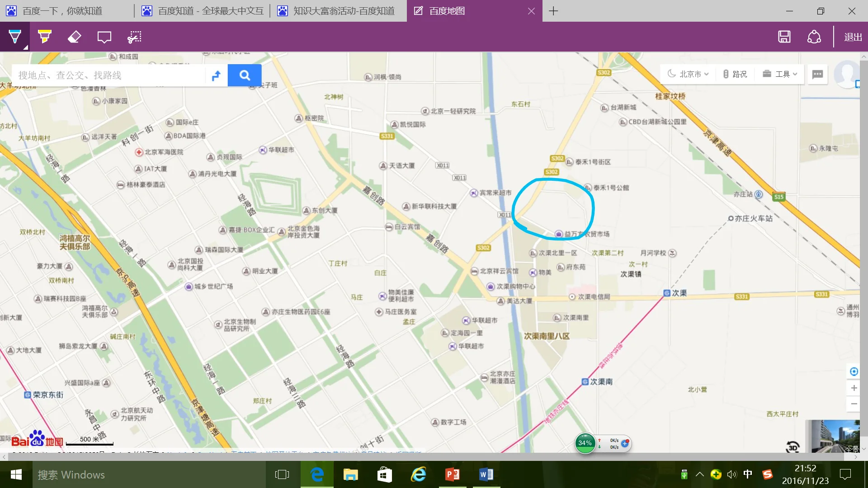The image size is (868, 488).
Task: Click the route planning arrow beside search box
Action: [x=216, y=75]
